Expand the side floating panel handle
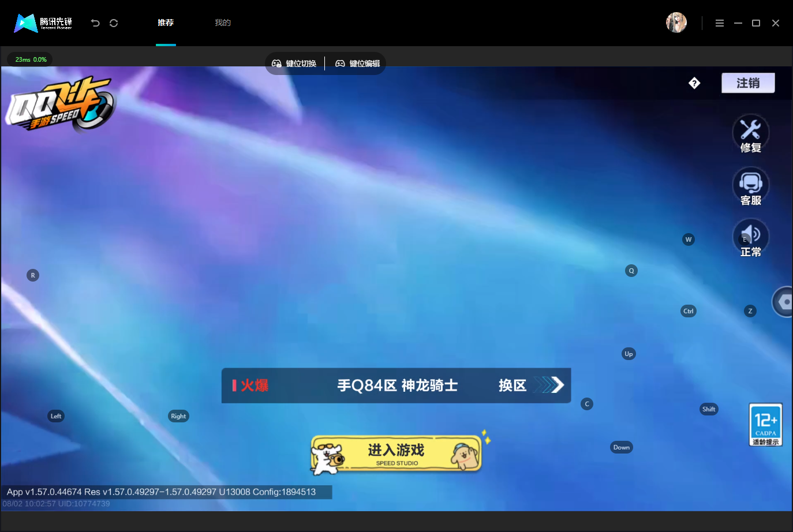The height and width of the screenshot is (532, 793). click(x=783, y=302)
